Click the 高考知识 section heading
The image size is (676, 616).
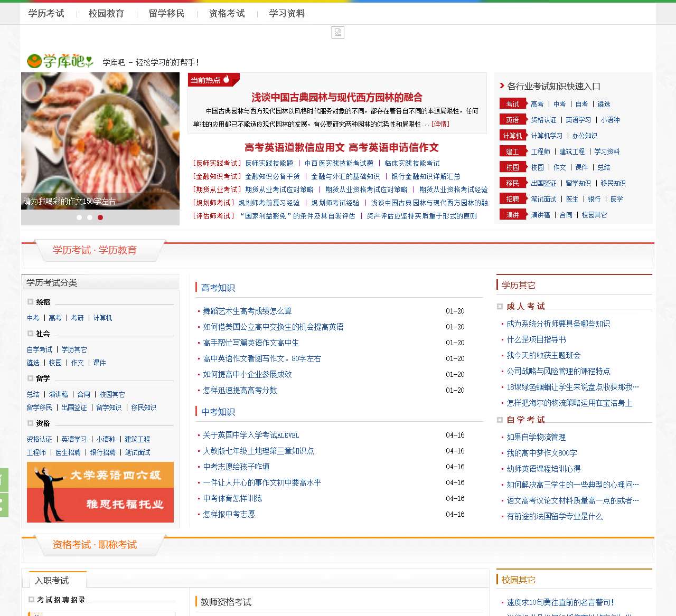(218, 288)
